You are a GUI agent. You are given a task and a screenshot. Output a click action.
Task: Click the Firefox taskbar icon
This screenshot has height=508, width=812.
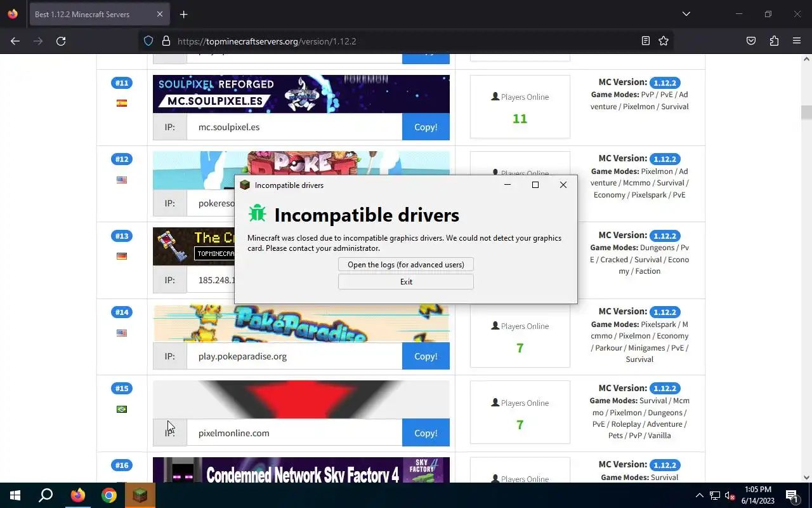tap(77, 495)
